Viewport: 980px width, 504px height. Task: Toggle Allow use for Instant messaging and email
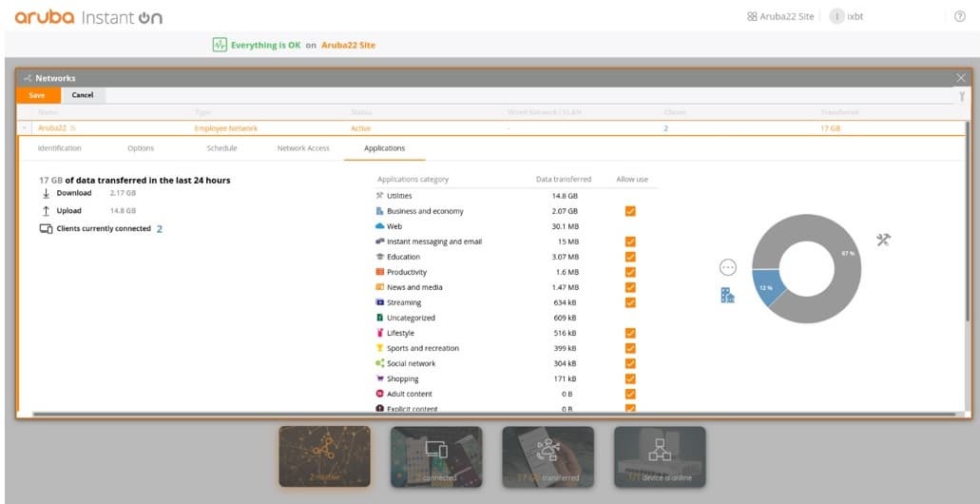click(x=630, y=242)
